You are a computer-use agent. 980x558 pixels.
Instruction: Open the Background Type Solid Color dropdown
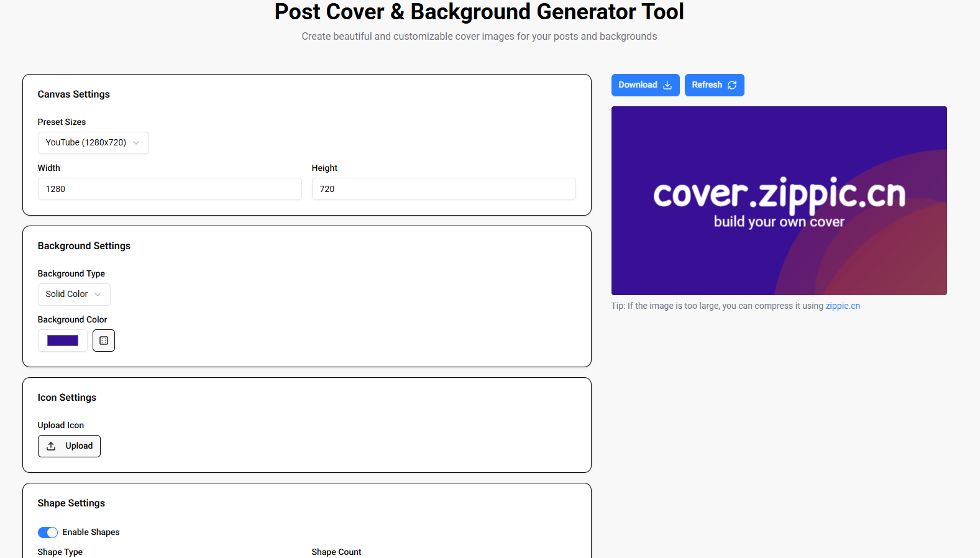pyautogui.click(x=74, y=295)
